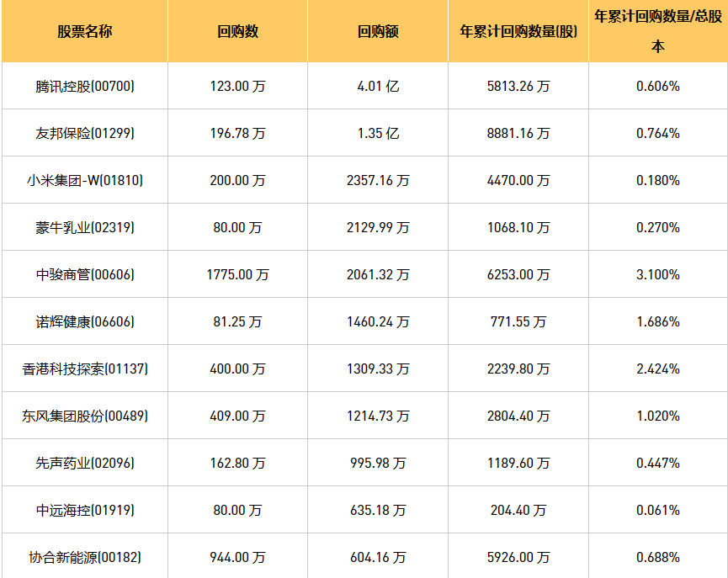Click the 0.270% ratio cell

658,227
